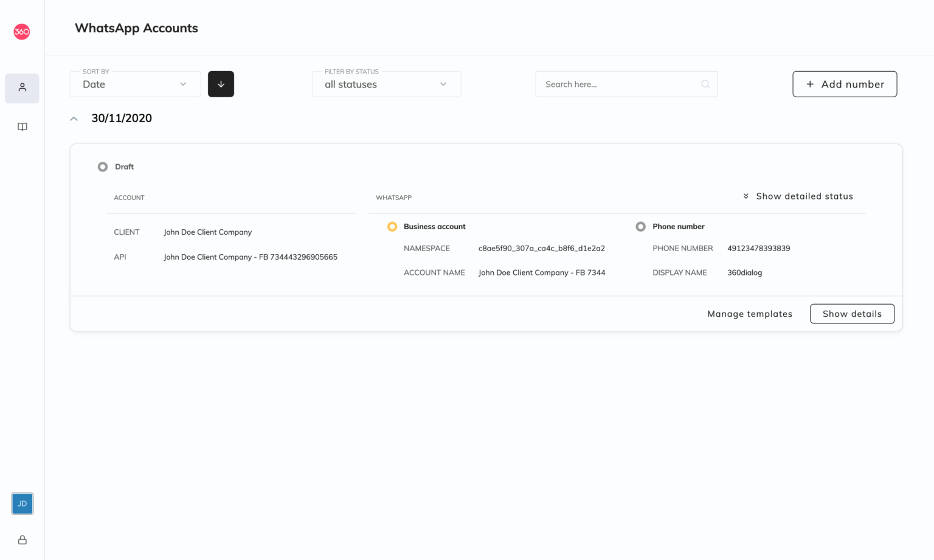Viewport: 934px width, 560px height.
Task: Click the 360dialog logo
Action: [22, 31]
